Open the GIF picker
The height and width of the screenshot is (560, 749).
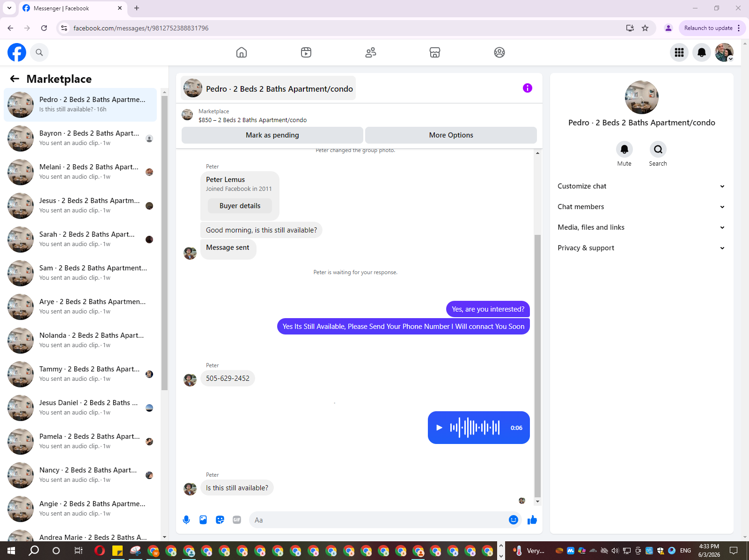tap(237, 520)
